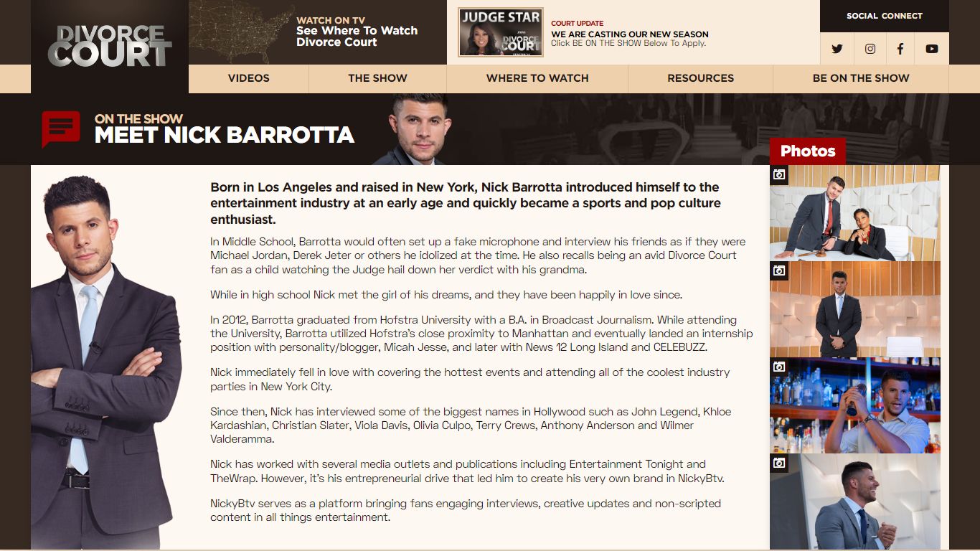
Task: Open the Videos menu
Action: coord(249,78)
